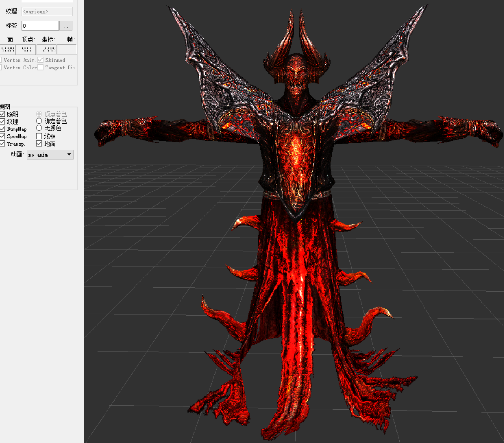Click the 视图 group title
504x443 pixels.
pyautogui.click(x=5, y=106)
